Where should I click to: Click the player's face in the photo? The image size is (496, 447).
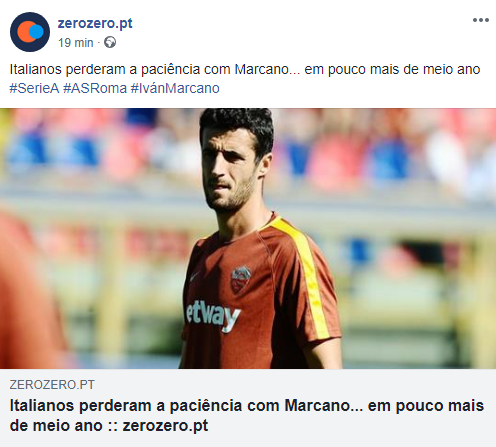point(230,167)
